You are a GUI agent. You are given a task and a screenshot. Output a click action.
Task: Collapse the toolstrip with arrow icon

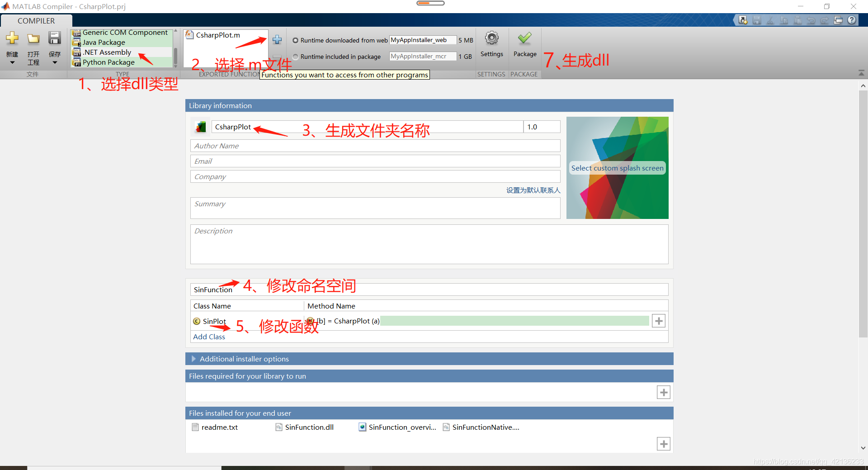(x=861, y=73)
